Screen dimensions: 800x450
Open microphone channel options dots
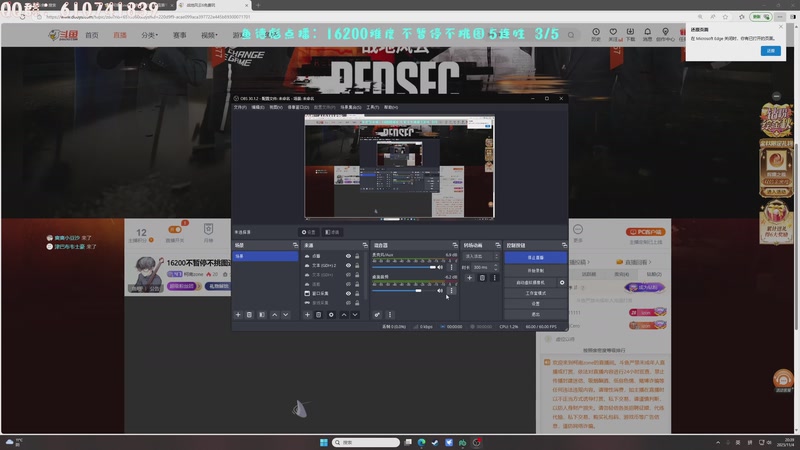pos(452,267)
